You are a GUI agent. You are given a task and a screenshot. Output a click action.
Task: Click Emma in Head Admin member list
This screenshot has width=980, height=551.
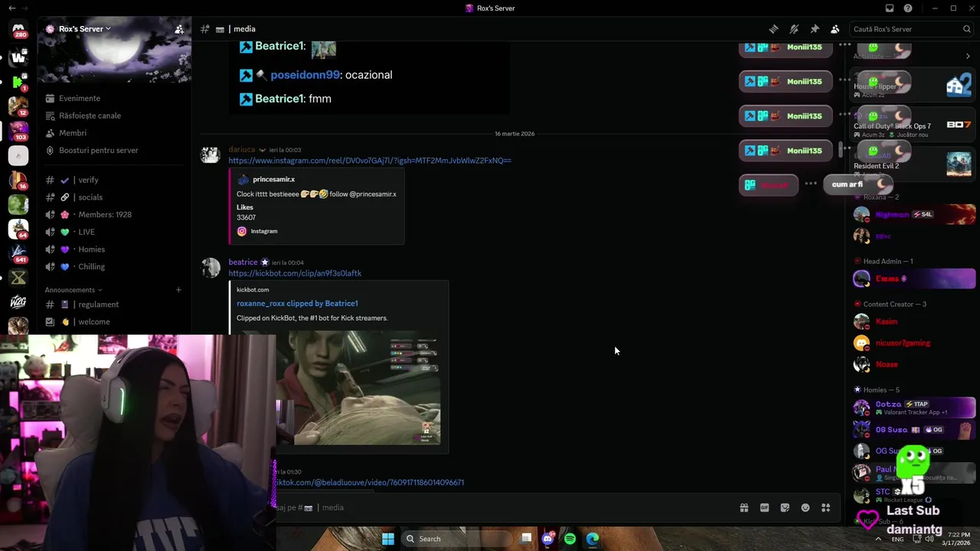(914, 279)
